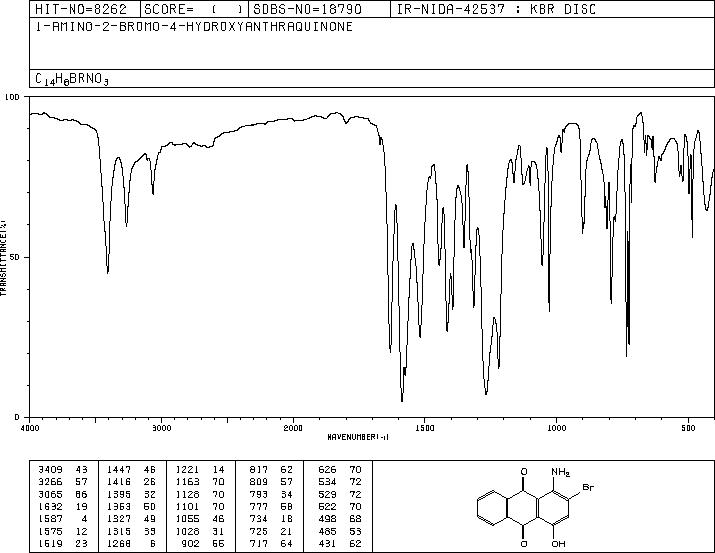
Task: Click the WAVENUMBER x-axis label
Action: (358, 437)
